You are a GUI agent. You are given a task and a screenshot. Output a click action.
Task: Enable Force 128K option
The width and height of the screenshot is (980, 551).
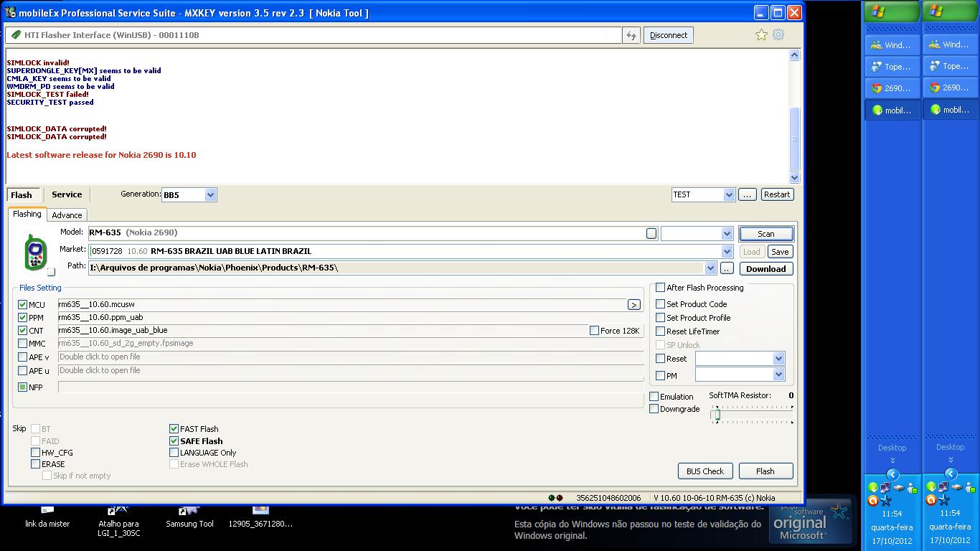pyautogui.click(x=594, y=331)
